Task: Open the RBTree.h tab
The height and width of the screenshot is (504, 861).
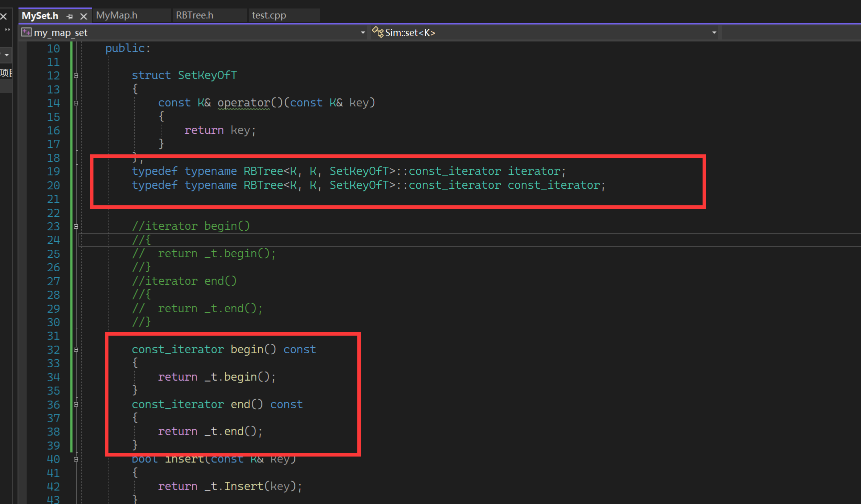Action: 194,15
